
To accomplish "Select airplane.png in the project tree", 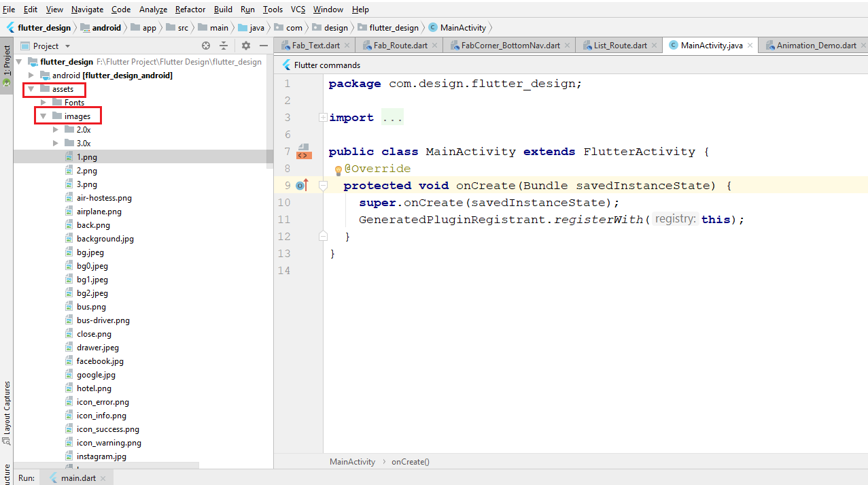I will click(99, 212).
